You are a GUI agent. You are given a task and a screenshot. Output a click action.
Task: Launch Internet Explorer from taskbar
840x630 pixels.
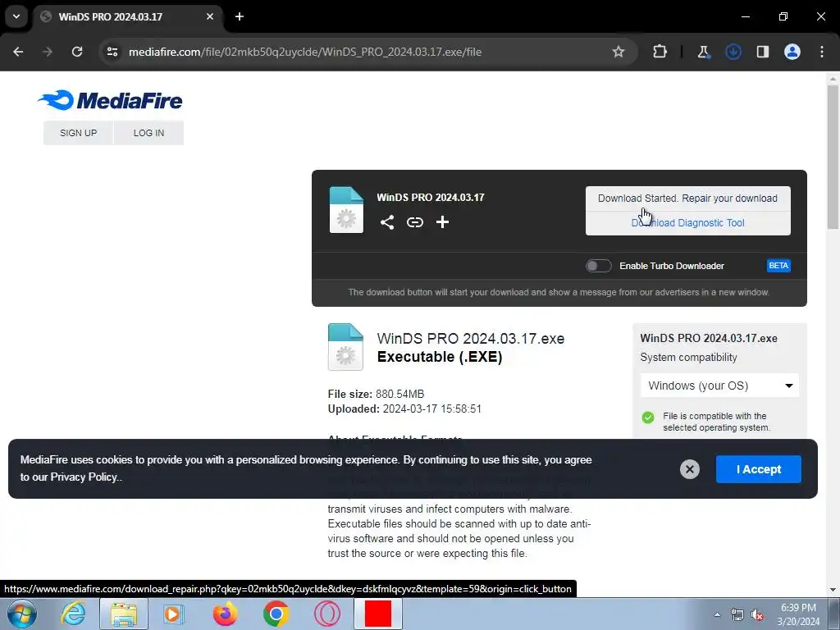[x=73, y=614]
